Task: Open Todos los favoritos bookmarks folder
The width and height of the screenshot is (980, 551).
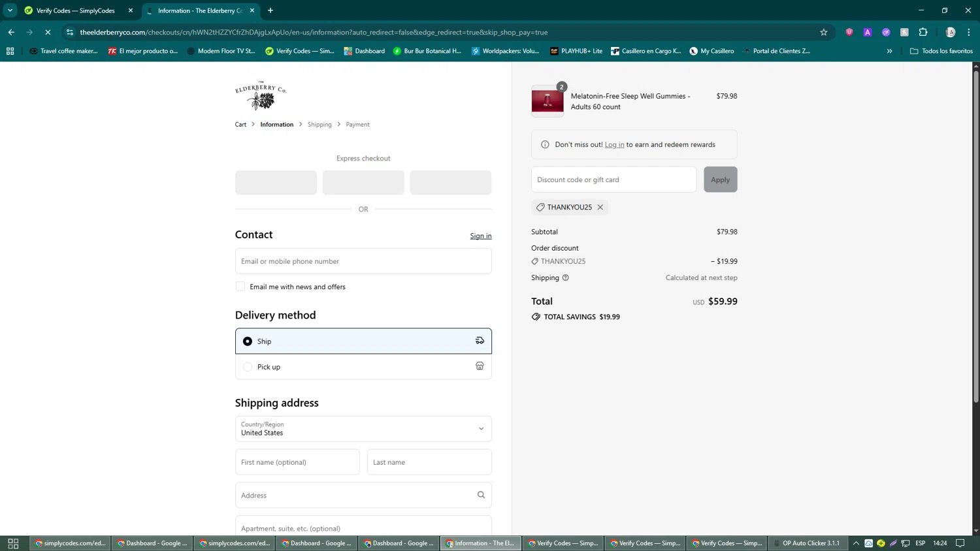Action: pos(941,51)
